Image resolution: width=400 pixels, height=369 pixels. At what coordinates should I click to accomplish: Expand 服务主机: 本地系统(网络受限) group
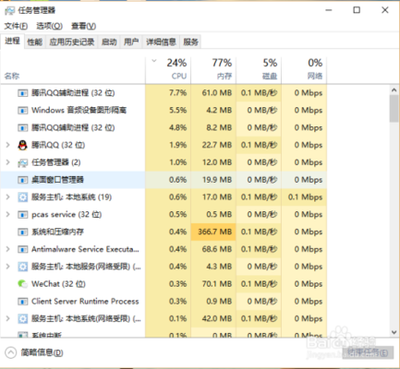click(x=8, y=319)
